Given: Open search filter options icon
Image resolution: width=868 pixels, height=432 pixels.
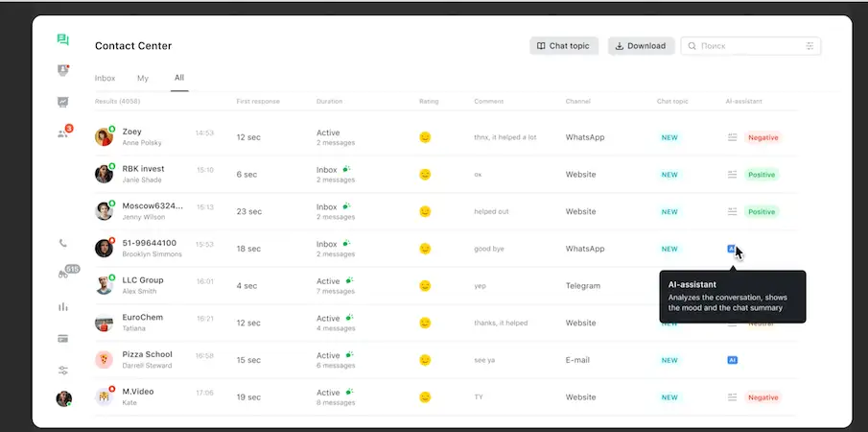Looking at the screenshot, I should (809, 46).
